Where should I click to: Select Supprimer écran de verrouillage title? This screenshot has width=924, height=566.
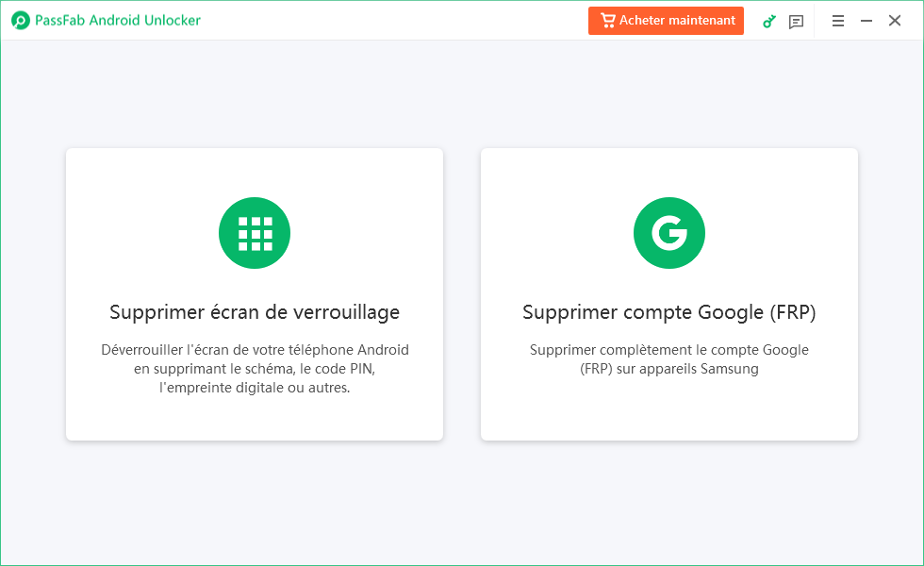pyautogui.click(x=255, y=312)
